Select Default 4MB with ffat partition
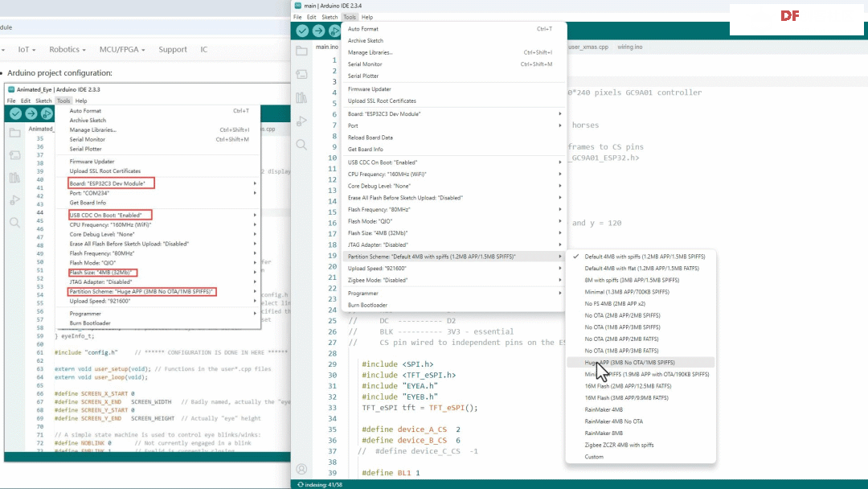Viewport: 868px width, 489px height. (641, 268)
